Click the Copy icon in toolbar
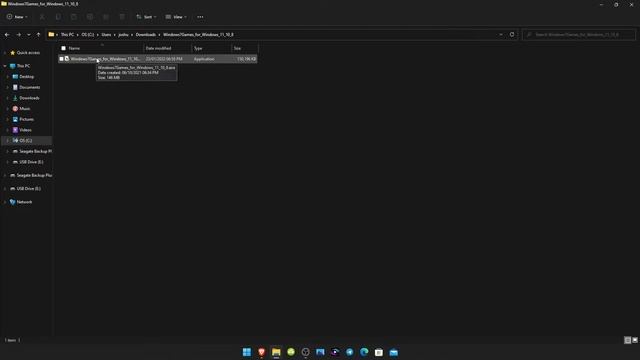Image resolution: width=640 pixels, height=360 pixels. coord(58,17)
